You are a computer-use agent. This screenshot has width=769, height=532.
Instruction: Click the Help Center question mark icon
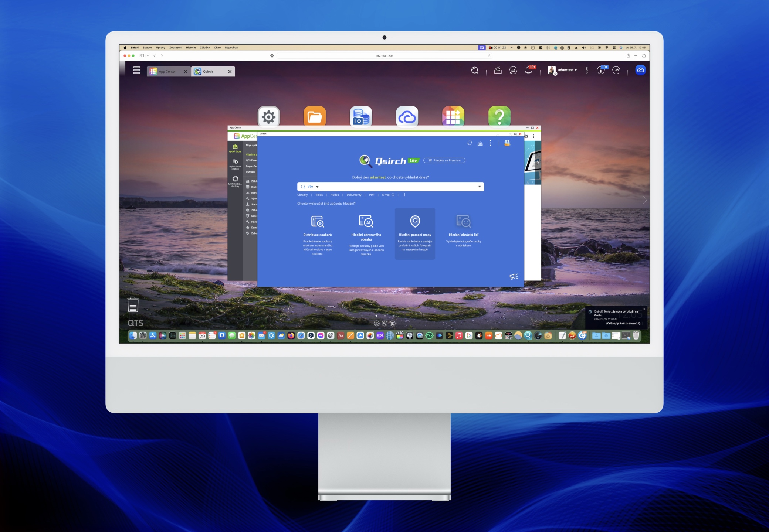[x=499, y=117]
